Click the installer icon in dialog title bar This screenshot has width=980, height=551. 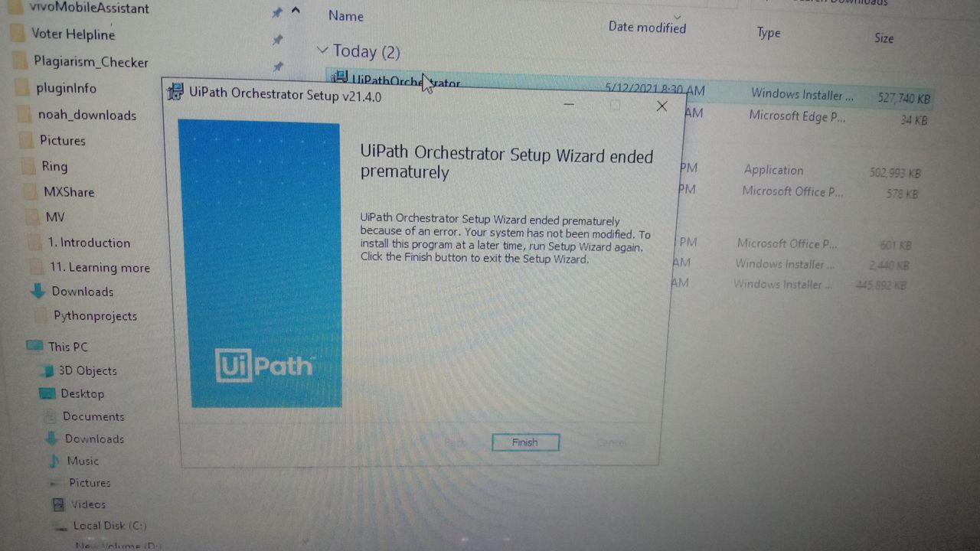(175, 92)
